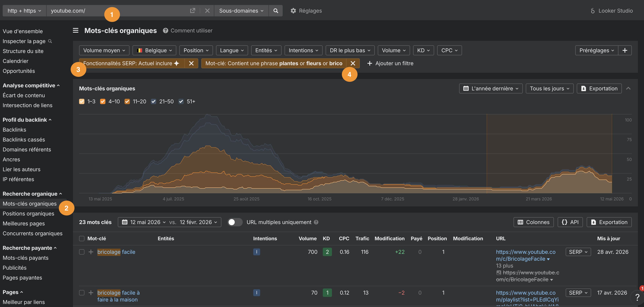
Task: Check the bricolage facile row checkbox
Action: (x=82, y=252)
